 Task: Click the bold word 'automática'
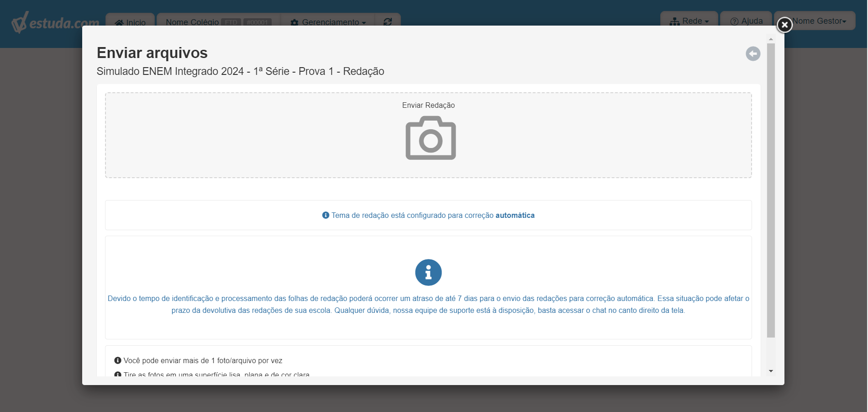click(515, 215)
